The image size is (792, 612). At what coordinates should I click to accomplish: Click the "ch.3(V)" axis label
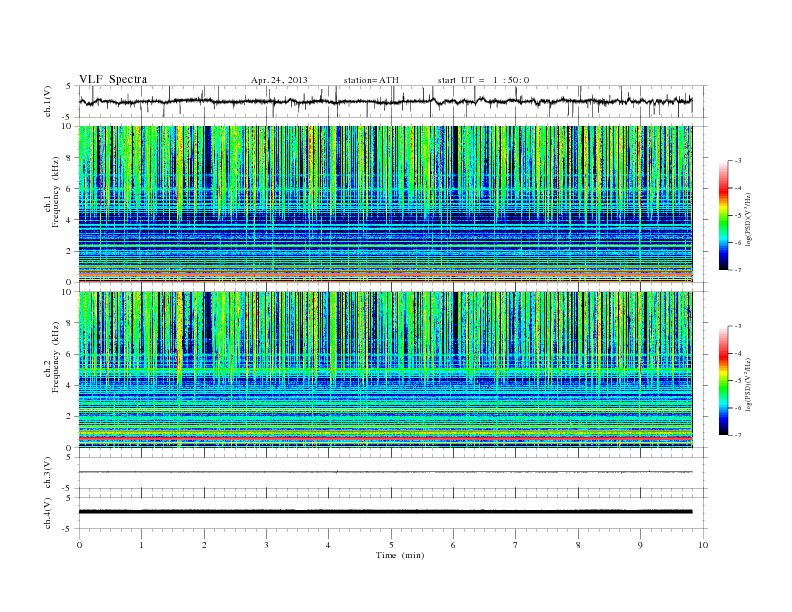pos(47,473)
